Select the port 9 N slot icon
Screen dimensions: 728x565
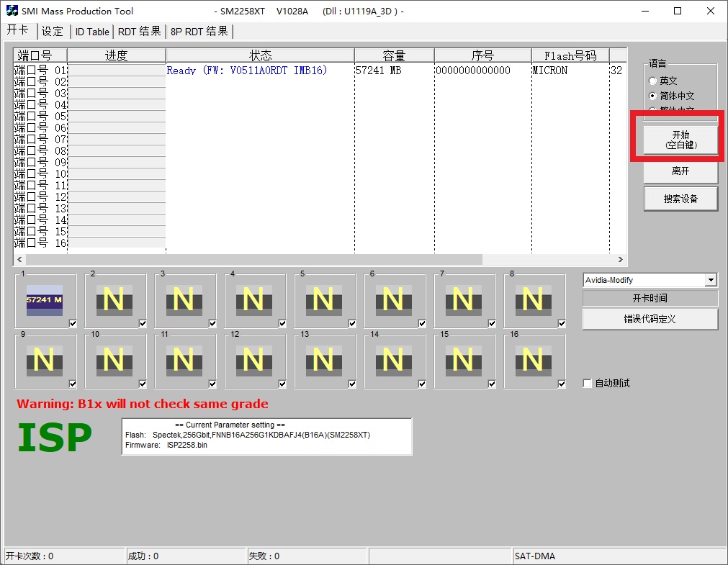44,360
